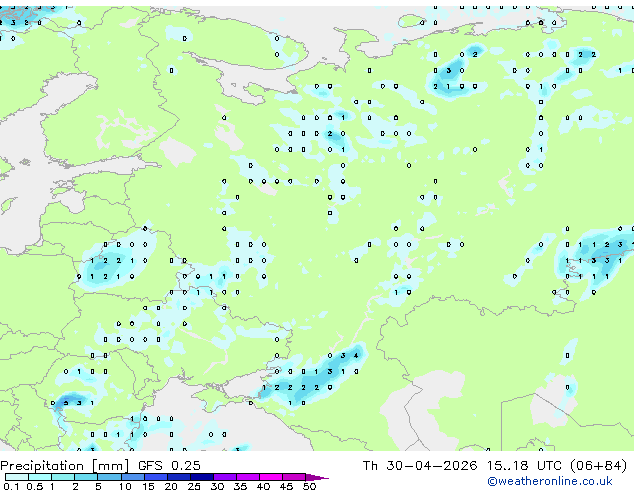Click the '25' legend label
Screen dimensions: 634x490
[x=194, y=486]
